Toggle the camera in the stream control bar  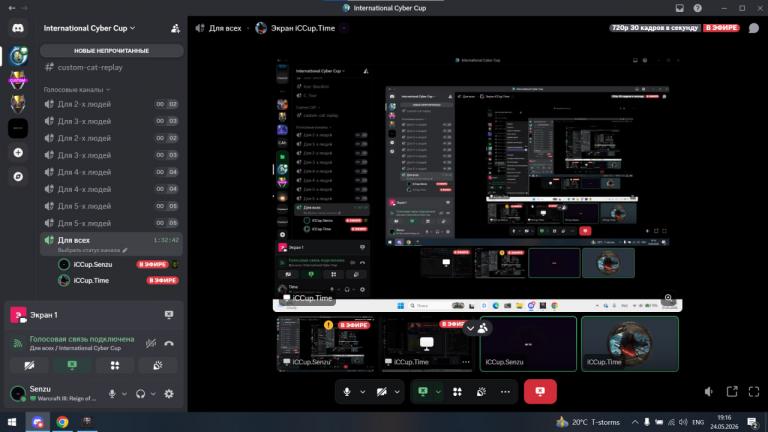382,392
